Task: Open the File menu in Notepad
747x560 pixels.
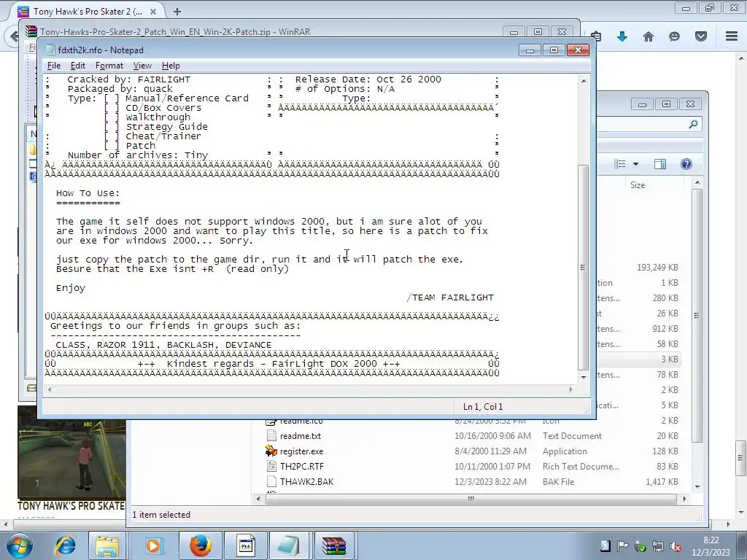Action: [x=54, y=66]
